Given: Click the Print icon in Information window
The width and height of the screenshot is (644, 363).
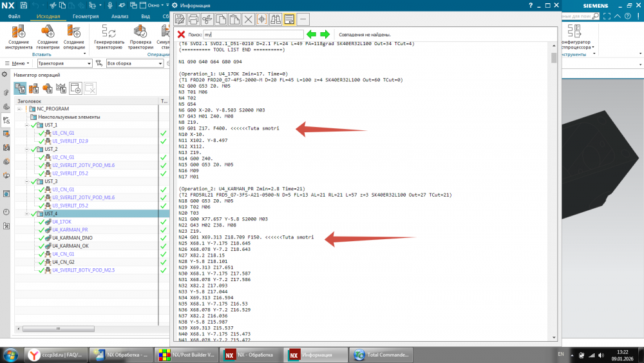Looking at the screenshot, I should [x=193, y=19].
